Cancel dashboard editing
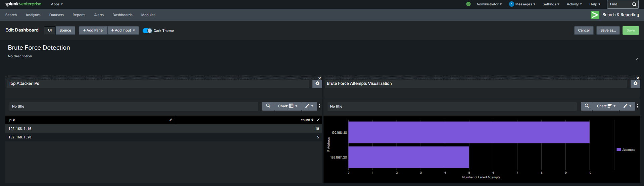 coord(584,30)
